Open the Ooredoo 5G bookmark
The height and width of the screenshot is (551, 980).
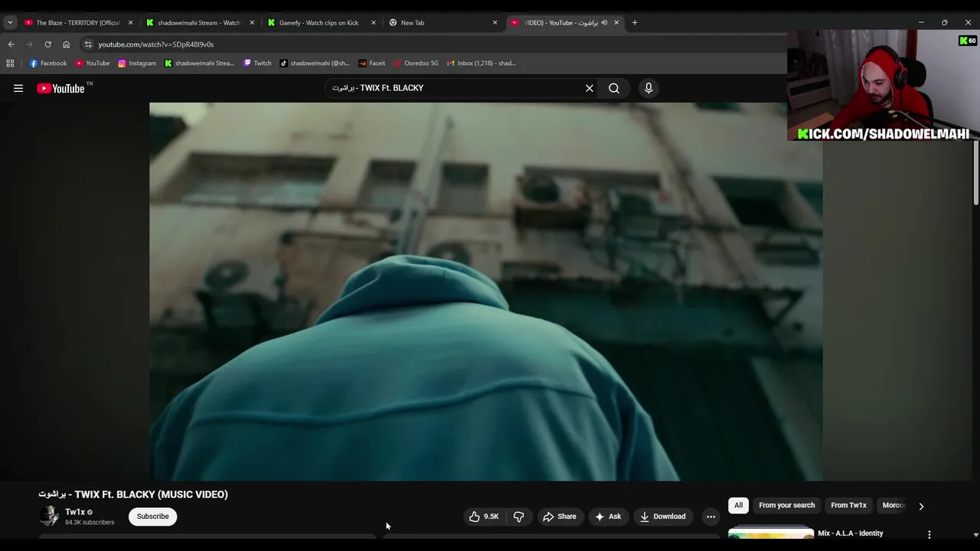[416, 64]
